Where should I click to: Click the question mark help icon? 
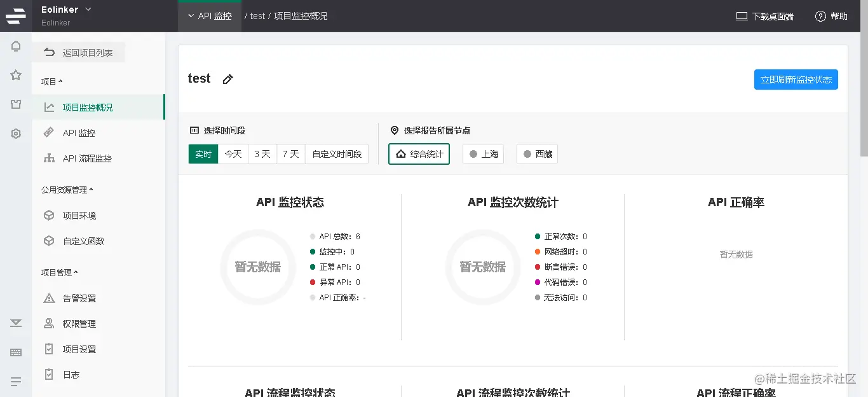(820, 17)
